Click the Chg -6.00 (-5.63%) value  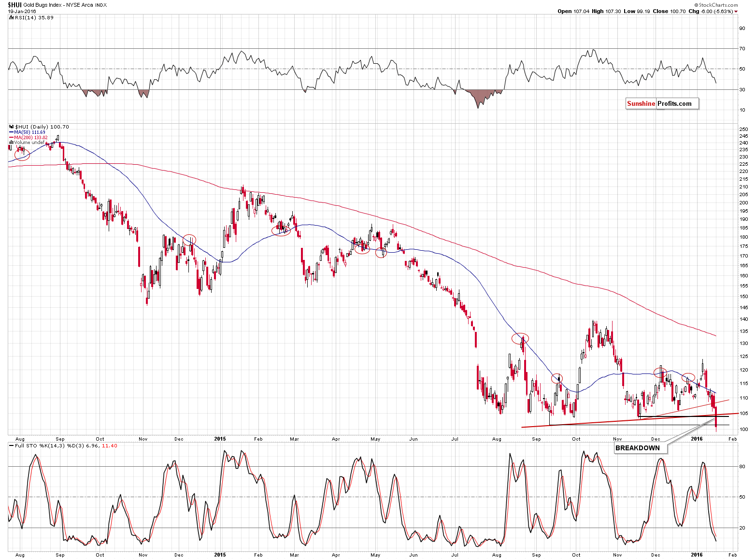(x=711, y=11)
